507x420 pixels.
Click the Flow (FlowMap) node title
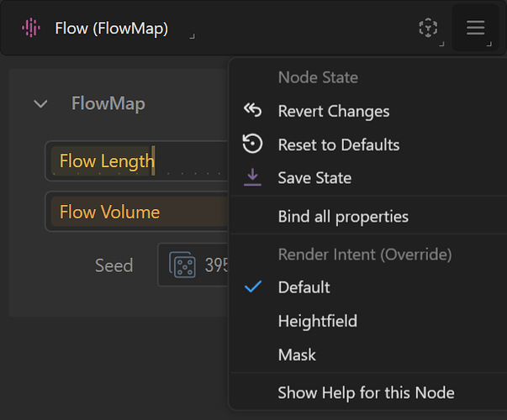click(112, 29)
